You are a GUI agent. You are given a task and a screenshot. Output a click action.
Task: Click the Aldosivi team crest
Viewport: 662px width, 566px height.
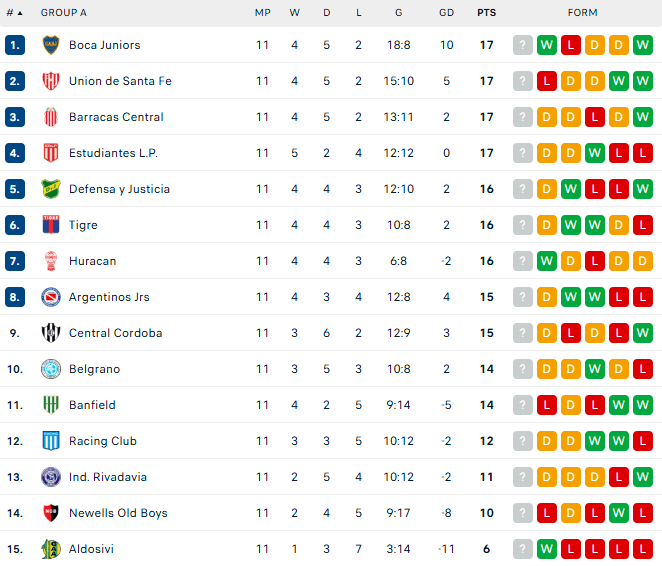(51, 549)
